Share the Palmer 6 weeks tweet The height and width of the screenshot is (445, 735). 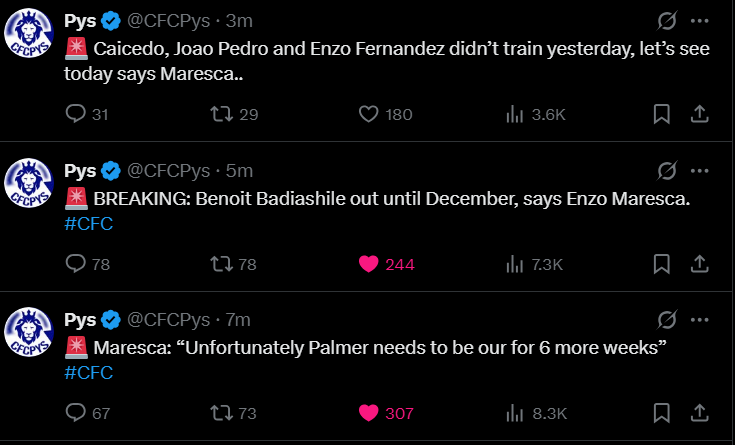click(x=700, y=413)
